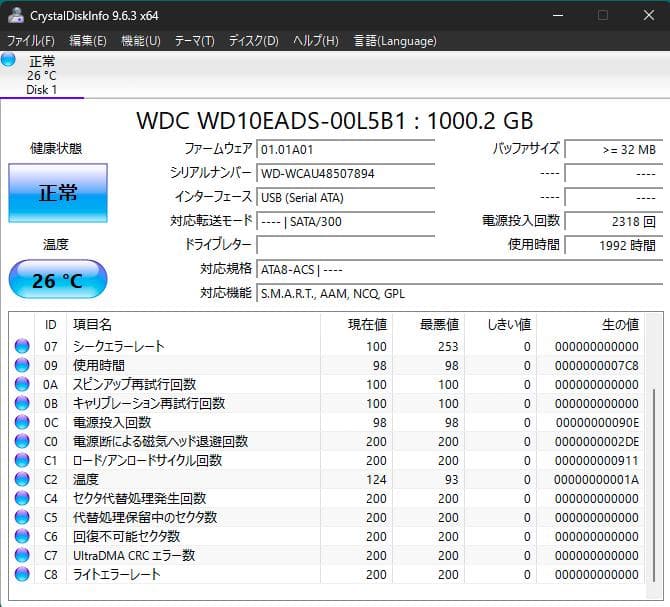This screenshot has width=670, height=607.
Task: Click status orb for 0C 電源投入回数 row
Action: [x=22, y=422]
